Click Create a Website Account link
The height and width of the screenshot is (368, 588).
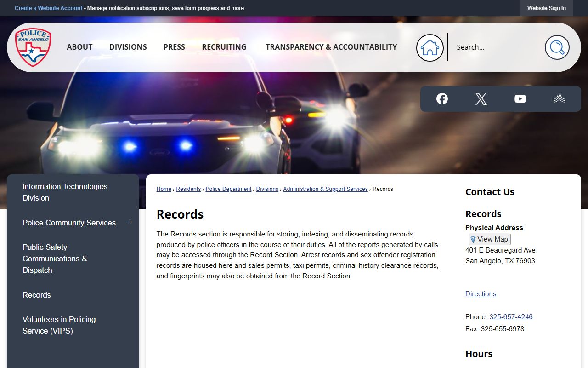[49, 8]
